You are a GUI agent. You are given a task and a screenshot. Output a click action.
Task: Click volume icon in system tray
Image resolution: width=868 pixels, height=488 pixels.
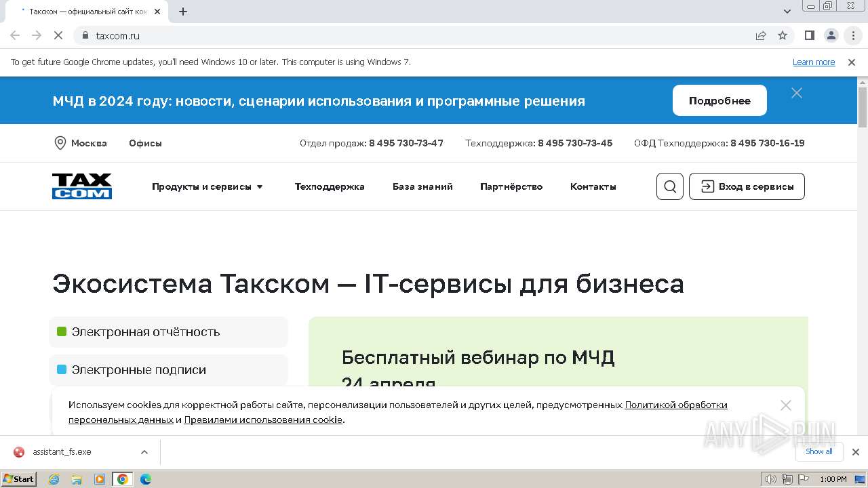pyautogui.click(x=770, y=479)
